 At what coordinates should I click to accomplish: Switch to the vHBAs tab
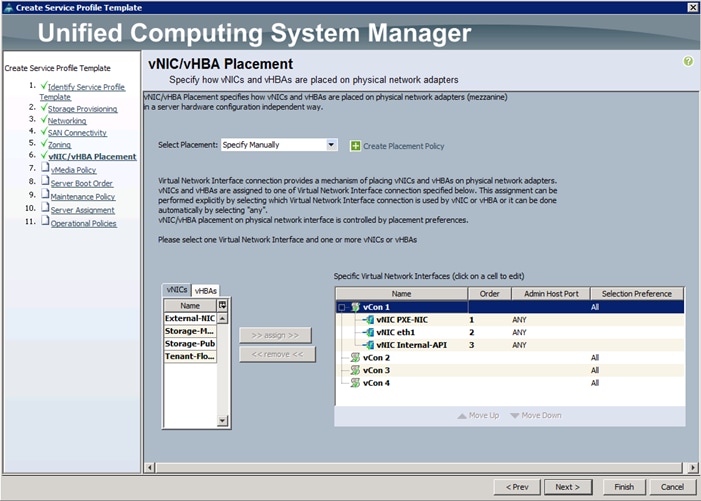206,290
